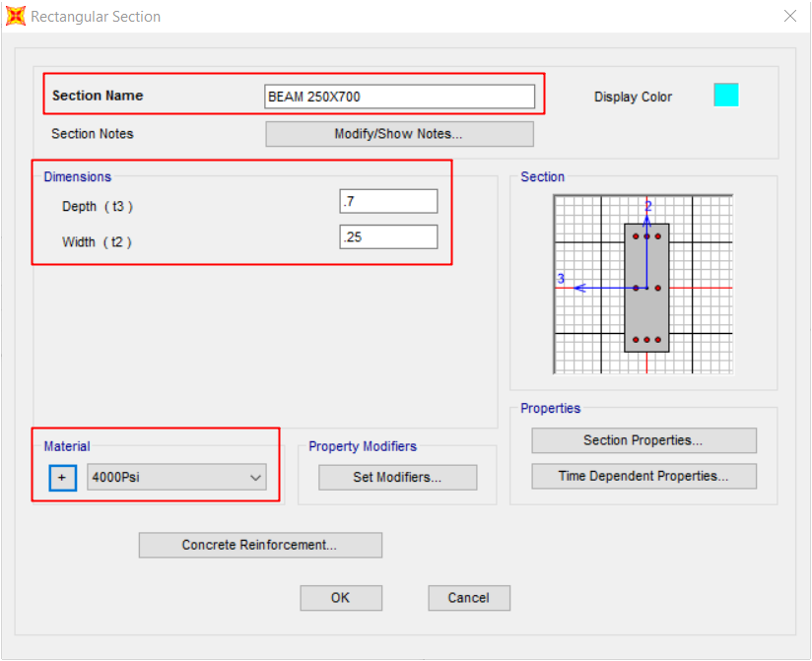Click the SAP2000 application icon in title bar
This screenshot has height=661, width=812.
click(16, 16)
